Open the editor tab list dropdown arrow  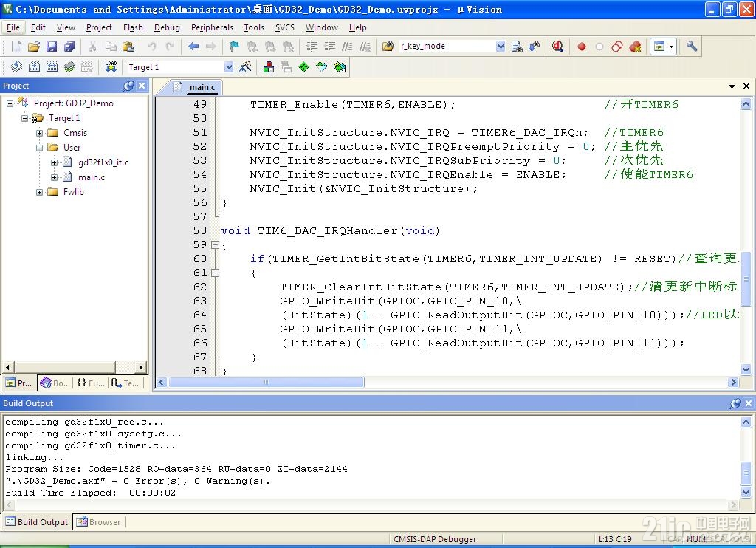(x=732, y=86)
